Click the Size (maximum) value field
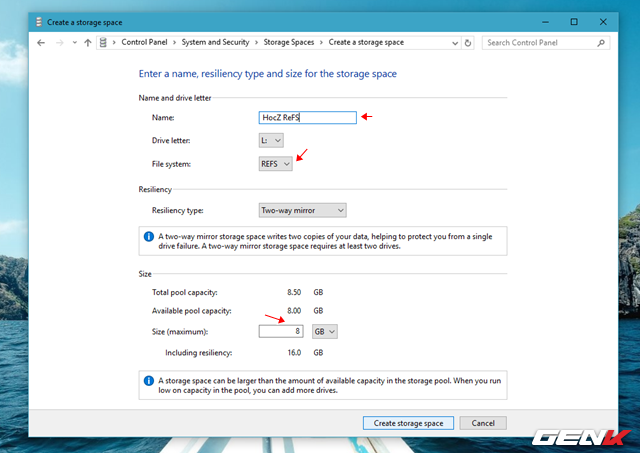This screenshot has width=640, height=453. (x=281, y=331)
